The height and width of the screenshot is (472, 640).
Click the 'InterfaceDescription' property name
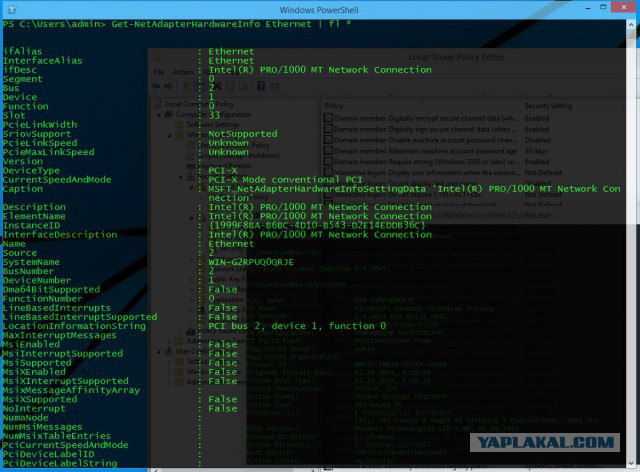pyautogui.click(x=60, y=235)
